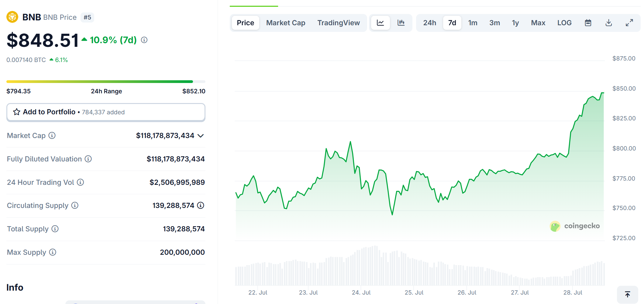The width and height of the screenshot is (644, 304).
Task: Switch to the line chart view icon
Action: point(380,23)
